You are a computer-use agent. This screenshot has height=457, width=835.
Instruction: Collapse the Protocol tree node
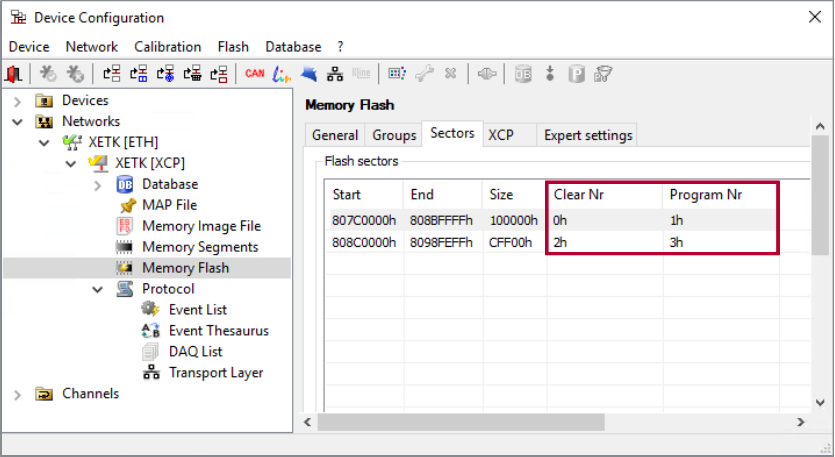[x=97, y=290]
